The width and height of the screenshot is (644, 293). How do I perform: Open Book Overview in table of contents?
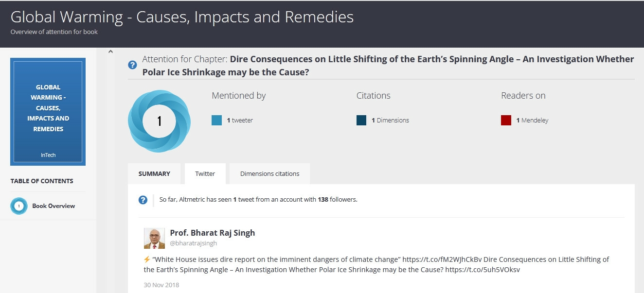pyautogui.click(x=54, y=206)
